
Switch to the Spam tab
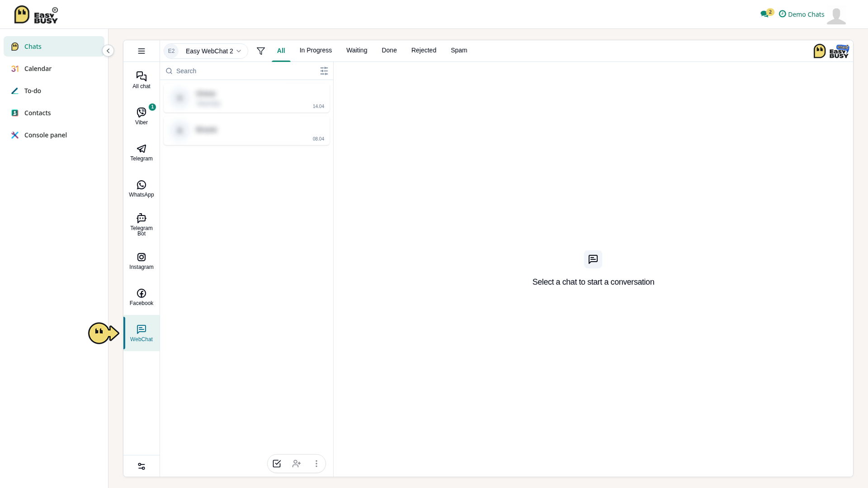click(459, 50)
